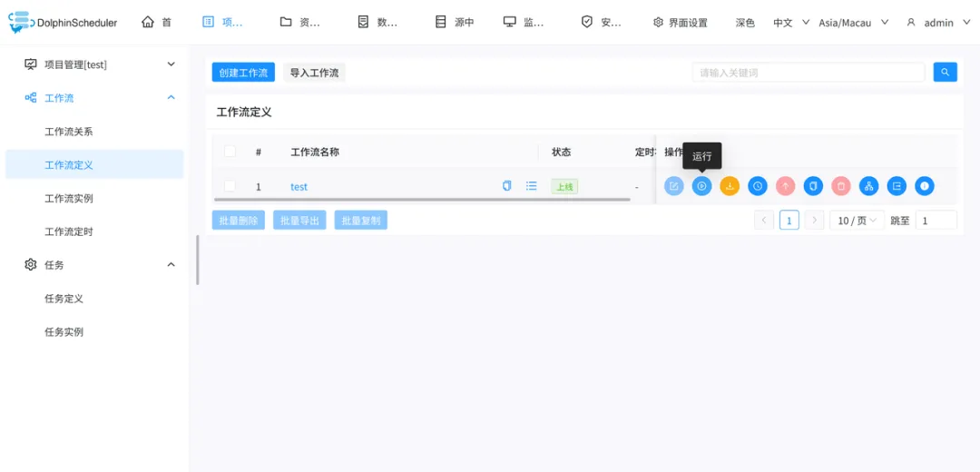Open the 数据 data menu tab

click(x=377, y=23)
